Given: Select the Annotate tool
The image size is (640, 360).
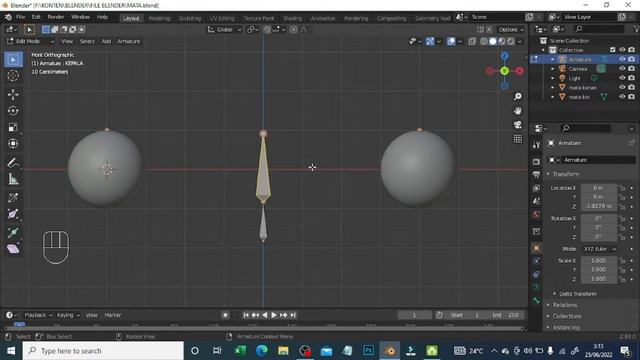Looking at the screenshot, I should pos(13,162).
